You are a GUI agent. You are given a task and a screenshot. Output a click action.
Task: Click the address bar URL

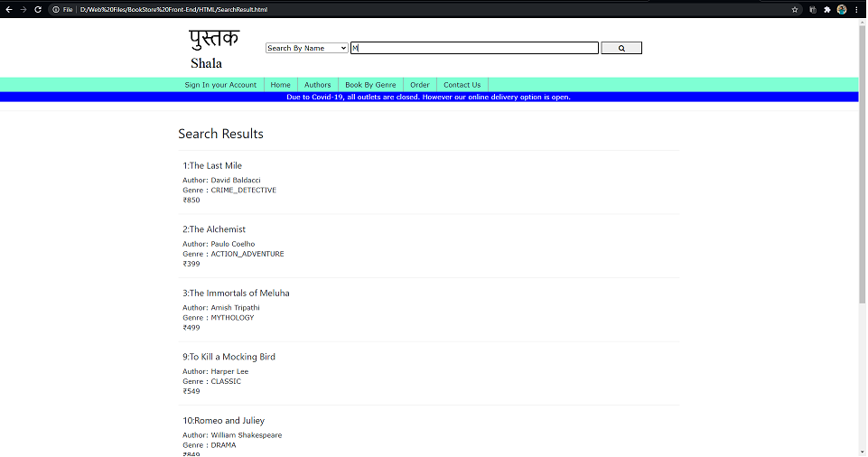[x=173, y=9]
